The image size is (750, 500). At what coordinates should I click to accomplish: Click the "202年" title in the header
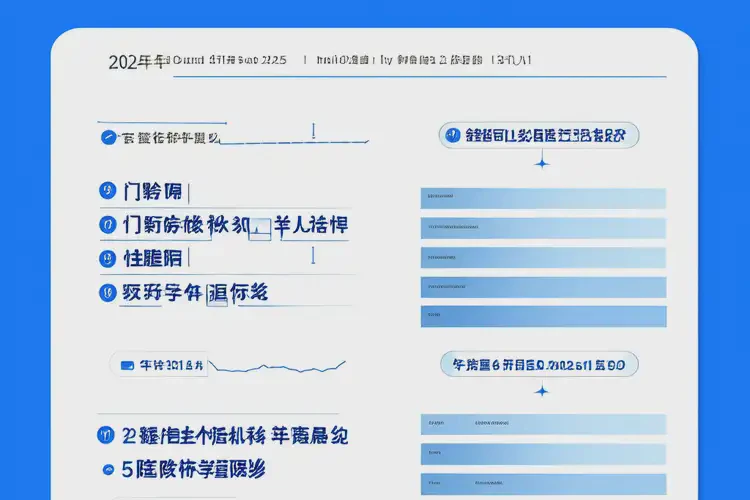[135, 61]
